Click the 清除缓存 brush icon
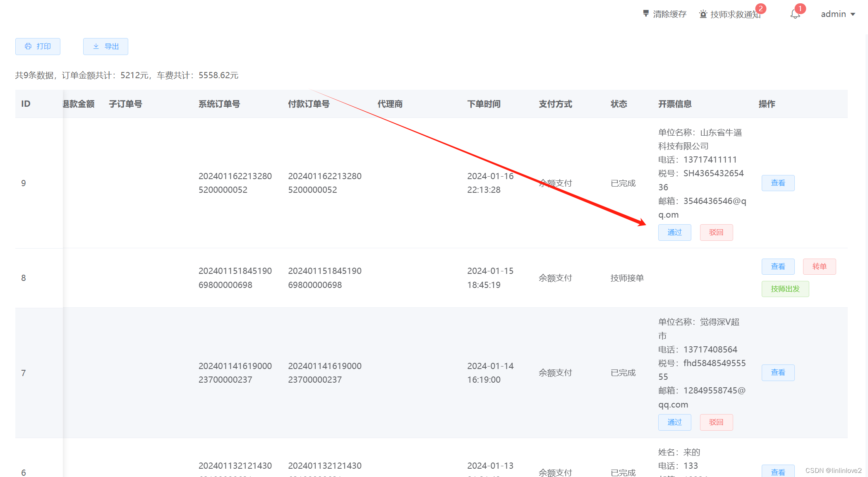Viewport: 868px width, 477px height. tap(646, 14)
